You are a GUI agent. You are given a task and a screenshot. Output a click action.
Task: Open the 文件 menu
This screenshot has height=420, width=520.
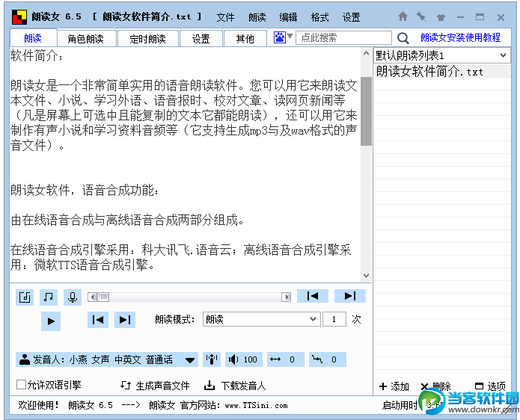click(225, 17)
